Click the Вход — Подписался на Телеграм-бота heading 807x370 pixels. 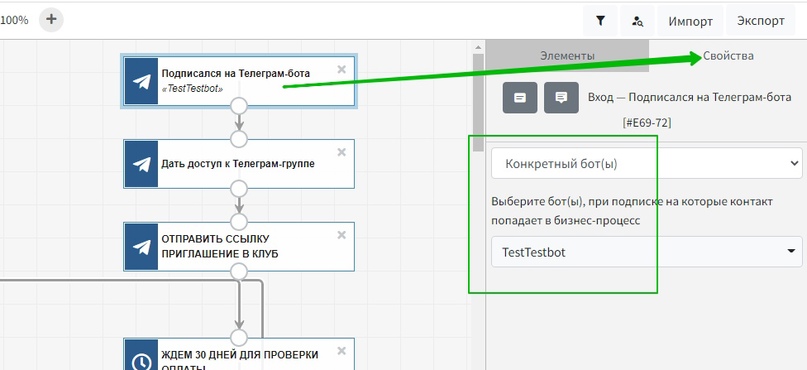click(x=690, y=97)
